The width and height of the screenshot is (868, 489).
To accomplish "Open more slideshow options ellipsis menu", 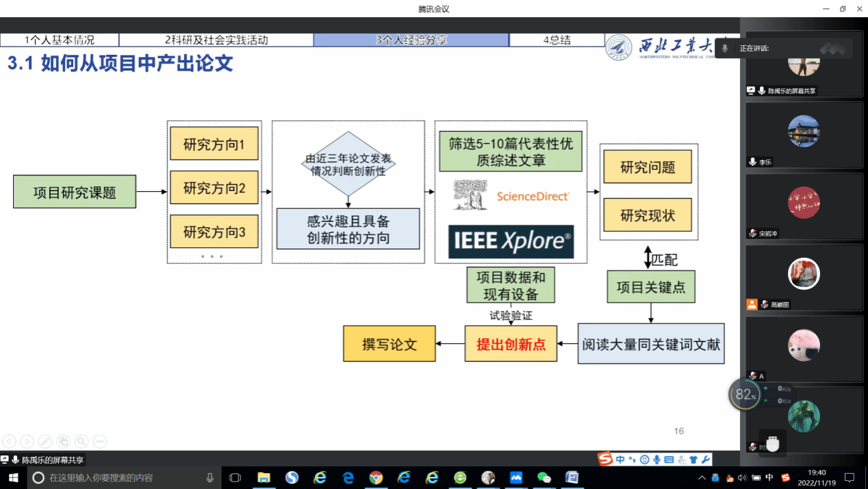I will [x=99, y=442].
